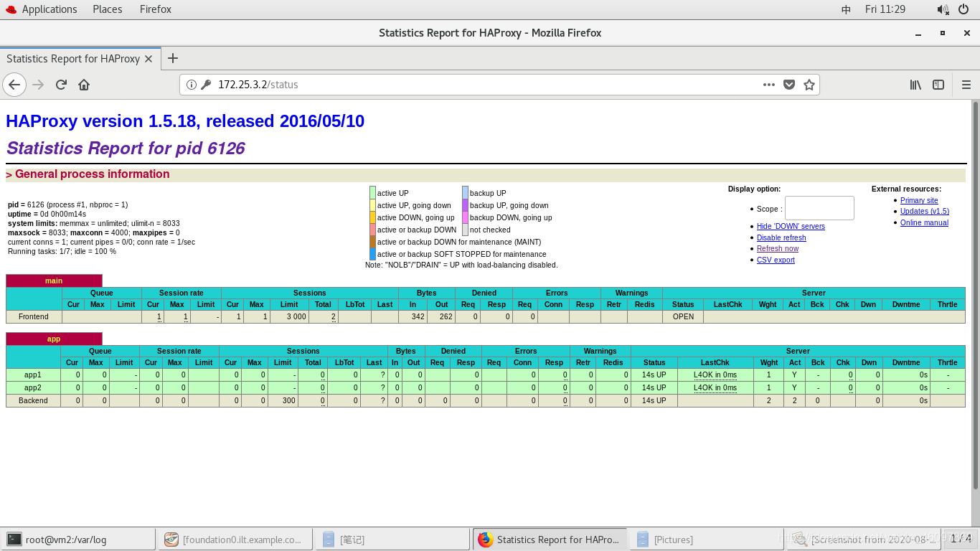Click the Frontend row label
980x551 pixels.
point(34,316)
